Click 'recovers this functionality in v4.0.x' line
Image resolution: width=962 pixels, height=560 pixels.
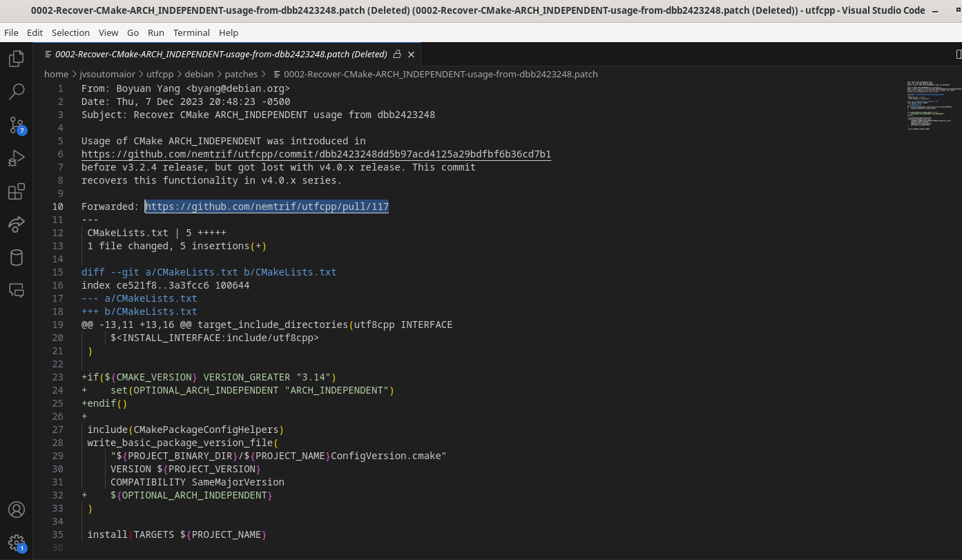211,180
